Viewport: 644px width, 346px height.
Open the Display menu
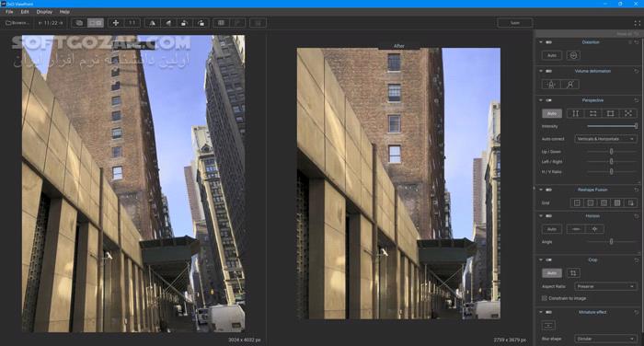pos(44,12)
